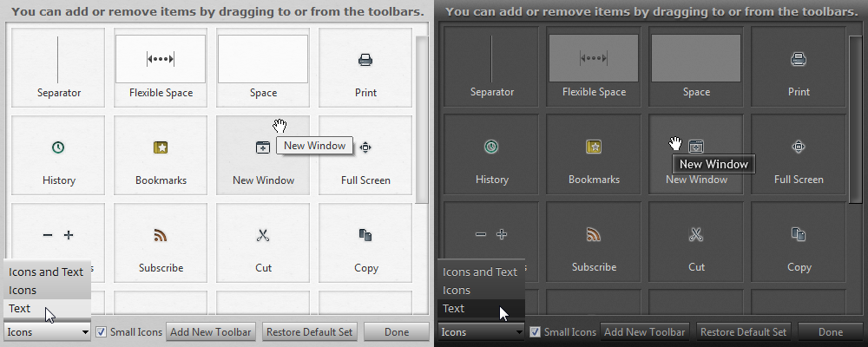Click Restore Default Set in dark panel
The width and height of the screenshot is (868, 347).
pyautogui.click(x=744, y=332)
